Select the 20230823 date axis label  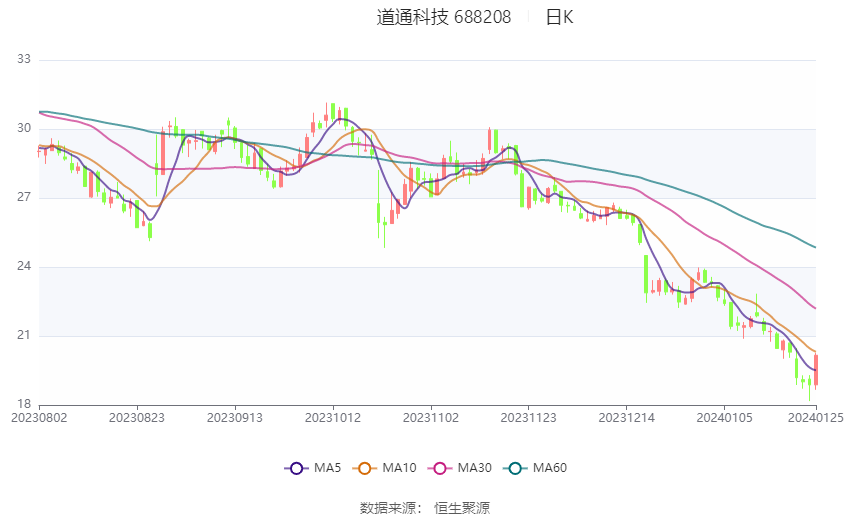coord(137,418)
